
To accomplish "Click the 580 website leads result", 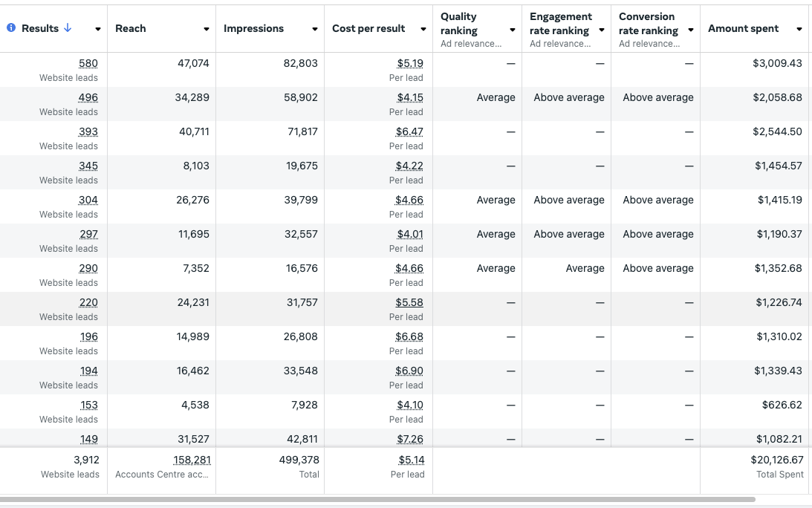I will (x=88, y=63).
